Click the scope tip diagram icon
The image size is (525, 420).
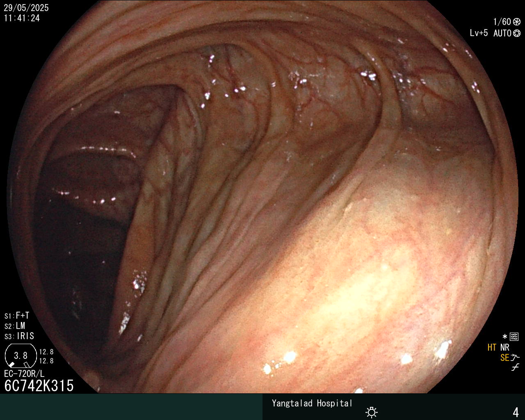(20, 356)
